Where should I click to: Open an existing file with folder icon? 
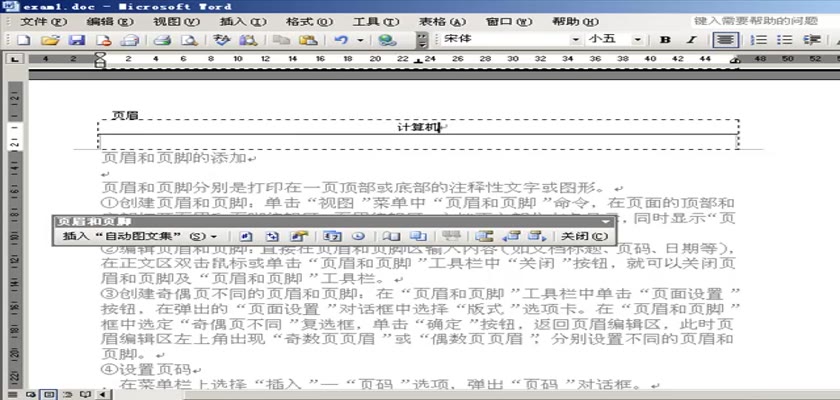pyautogui.click(x=50, y=40)
